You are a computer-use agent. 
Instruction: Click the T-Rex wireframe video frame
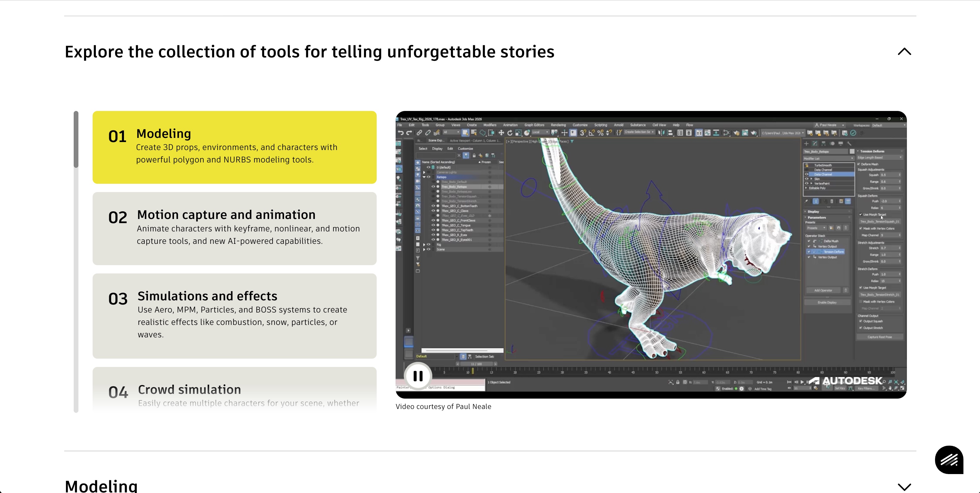click(651, 254)
